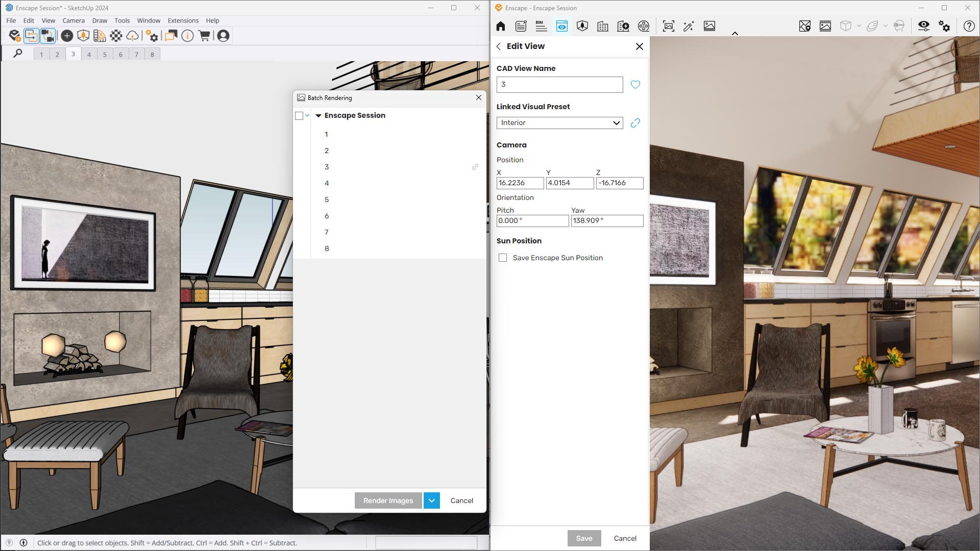
Task: Toggle live updates synchronization in SketchUp
Action: [31, 36]
